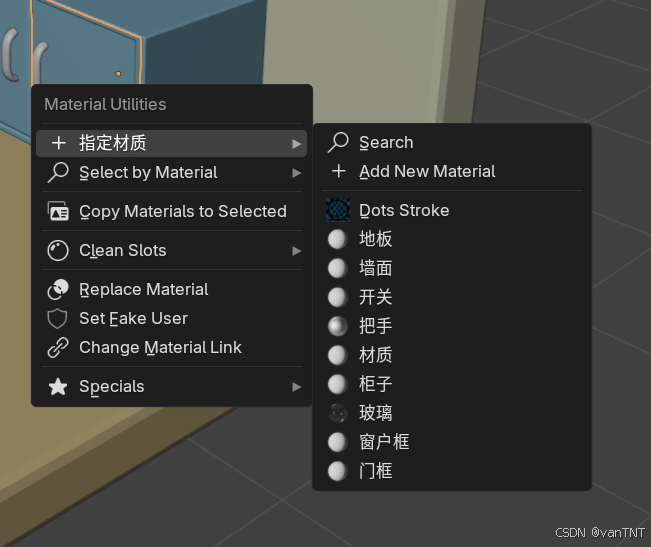Screen dimensions: 651x547
Task: Choose Set Fake User
Action: tap(171, 318)
